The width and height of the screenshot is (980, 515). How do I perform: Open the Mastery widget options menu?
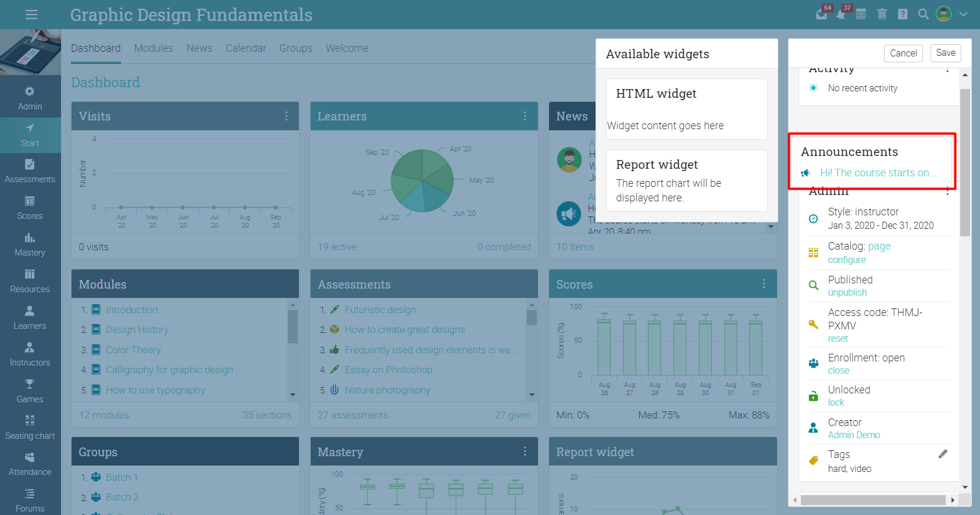(x=525, y=452)
